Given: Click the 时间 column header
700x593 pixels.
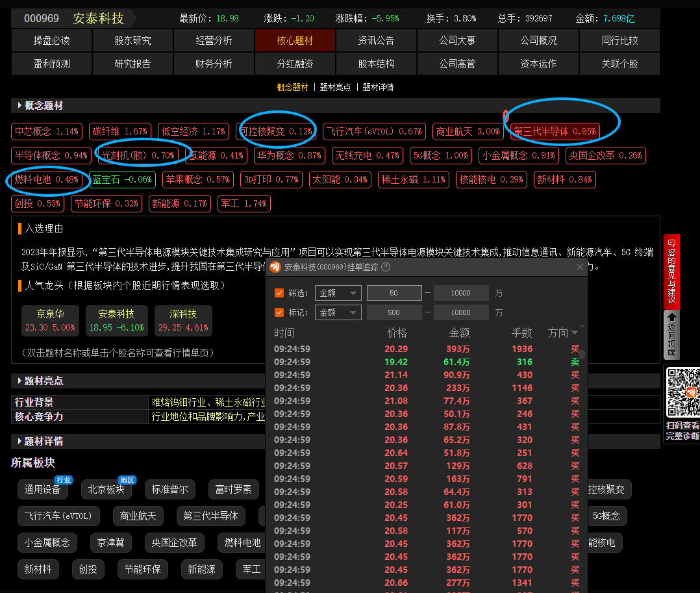Looking at the screenshot, I should [x=284, y=333].
